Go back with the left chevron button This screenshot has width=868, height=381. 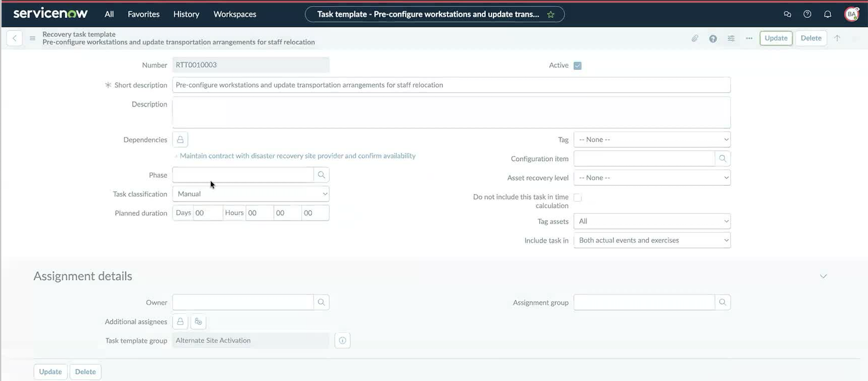click(14, 38)
